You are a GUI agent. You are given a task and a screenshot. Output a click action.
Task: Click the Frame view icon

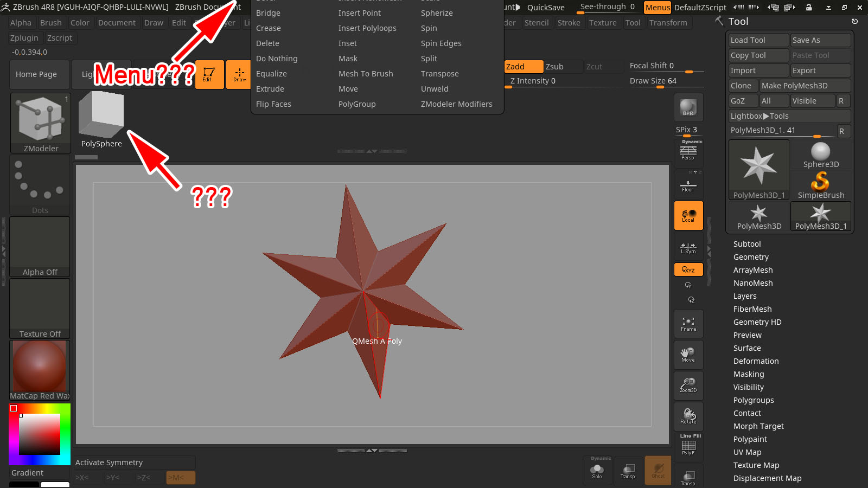pyautogui.click(x=688, y=324)
